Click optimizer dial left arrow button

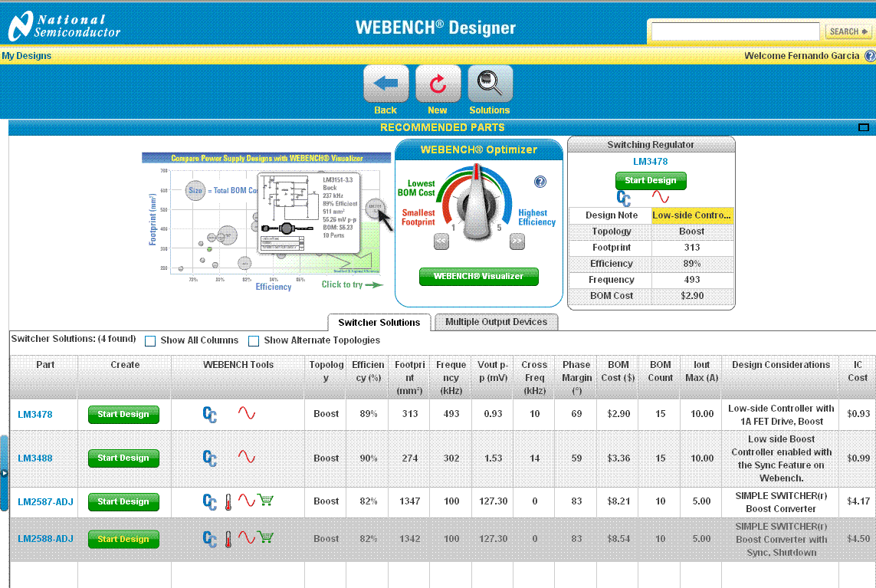tap(441, 241)
